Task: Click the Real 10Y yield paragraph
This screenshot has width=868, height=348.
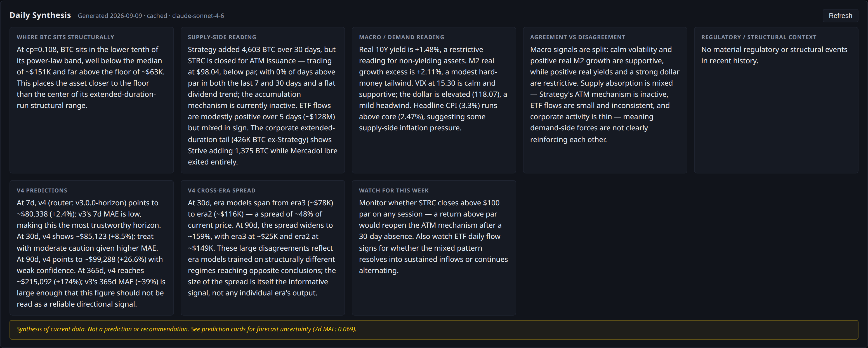Action: point(433,89)
